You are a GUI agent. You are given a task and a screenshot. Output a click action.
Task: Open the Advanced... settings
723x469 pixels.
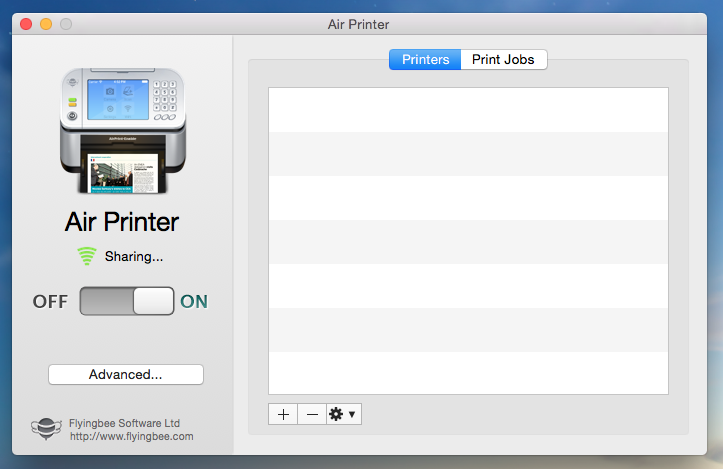pyautogui.click(x=126, y=374)
